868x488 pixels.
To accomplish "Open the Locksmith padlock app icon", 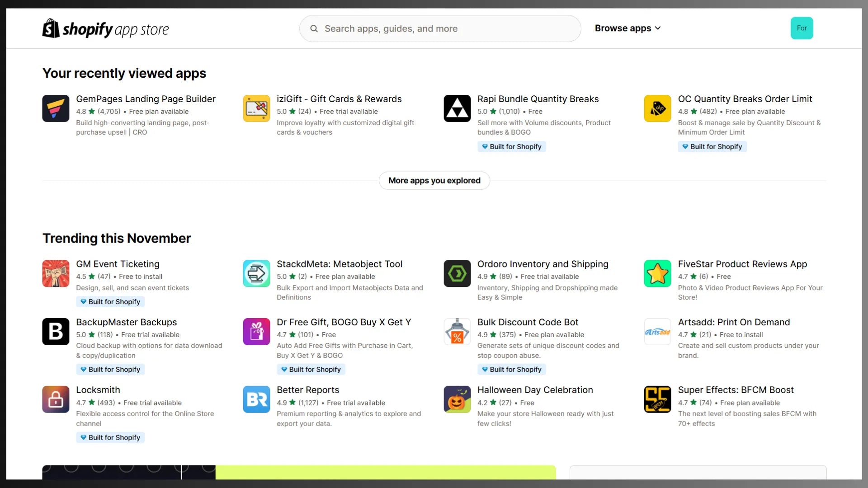I will (56, 399).
